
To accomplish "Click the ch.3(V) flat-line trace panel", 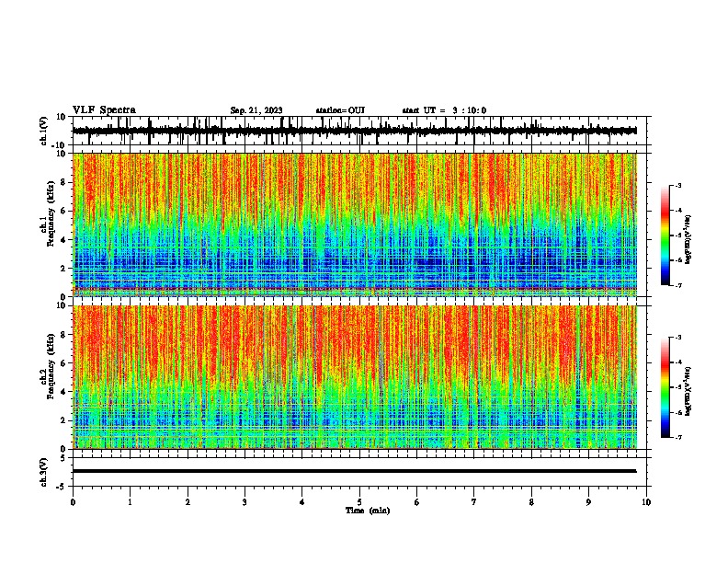I will coord(358,472).
